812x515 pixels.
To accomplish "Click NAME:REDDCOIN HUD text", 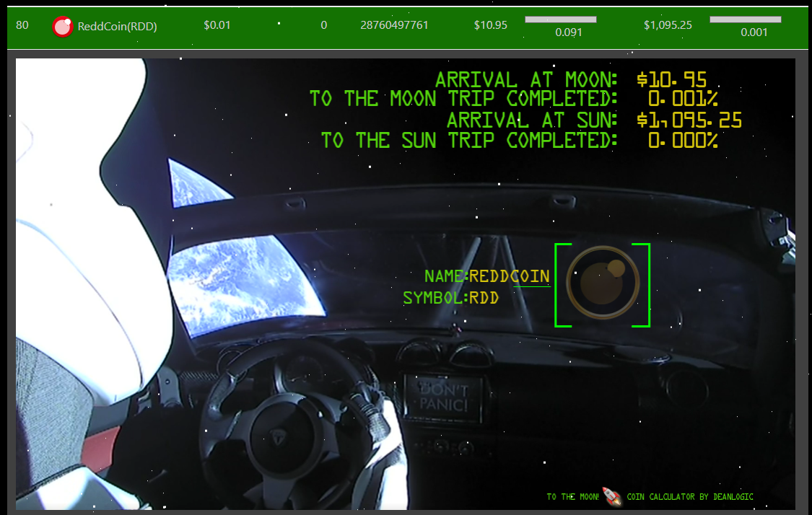I will [486, 276].
